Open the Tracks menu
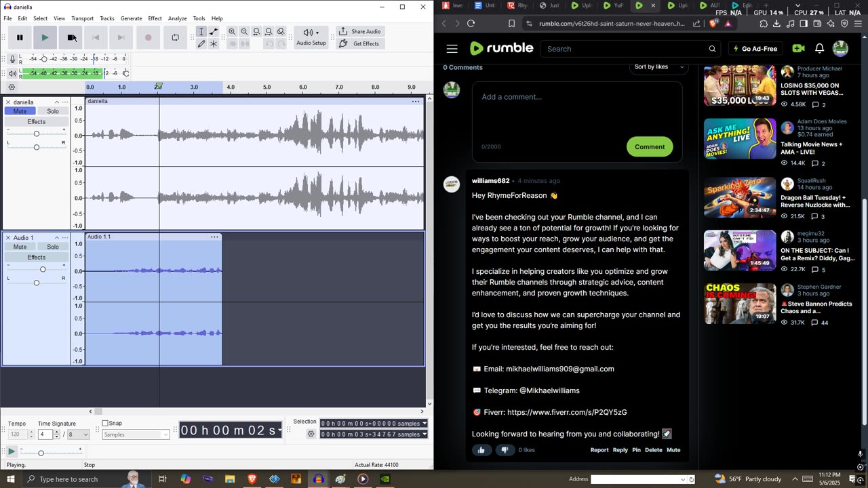Image resolution: width=868 pixels, height=488 pixels. click(x=107, y=18)
